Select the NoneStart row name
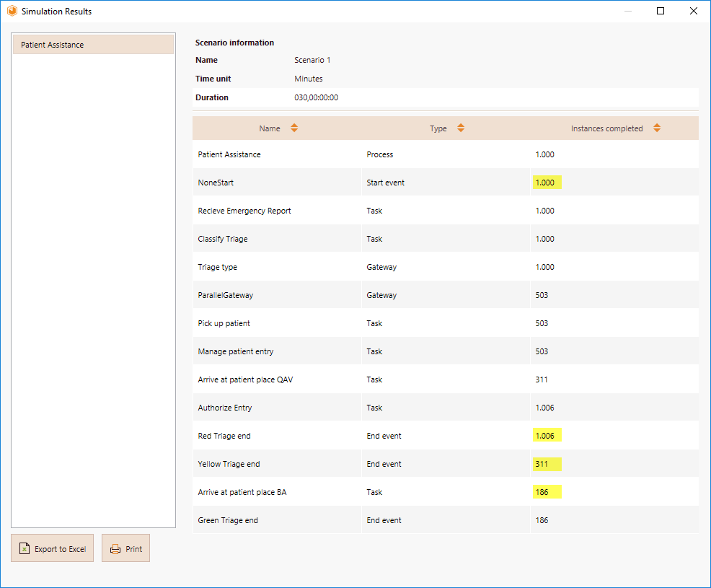711x588 pixels. point(216,183)
